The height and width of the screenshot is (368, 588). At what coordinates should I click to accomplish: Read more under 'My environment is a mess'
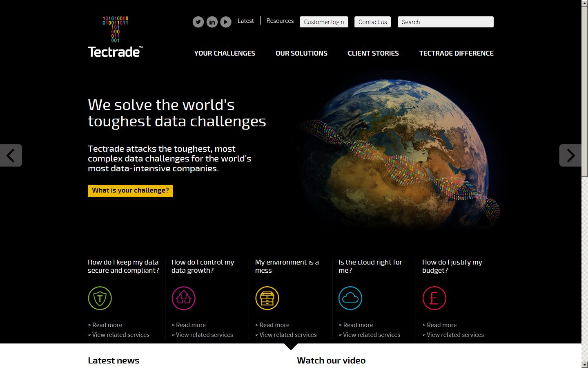tap(272, 325)
